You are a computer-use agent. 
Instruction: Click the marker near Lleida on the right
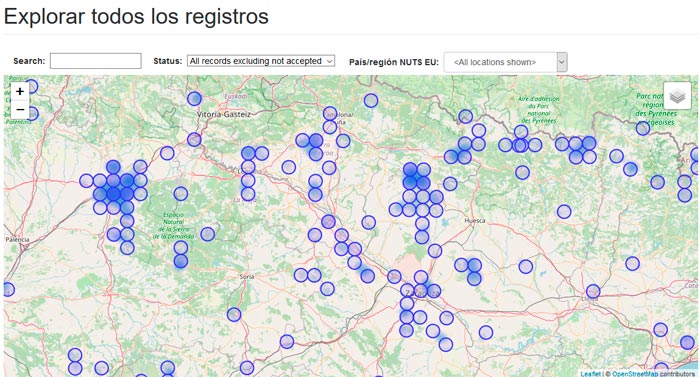593,292
